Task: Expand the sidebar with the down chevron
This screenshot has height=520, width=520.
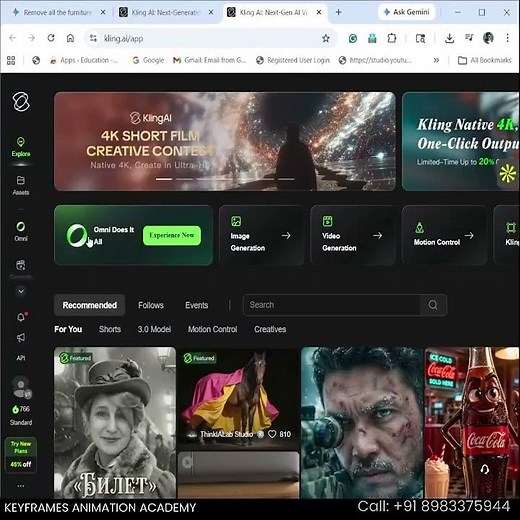Action: (x=21, y=291)
